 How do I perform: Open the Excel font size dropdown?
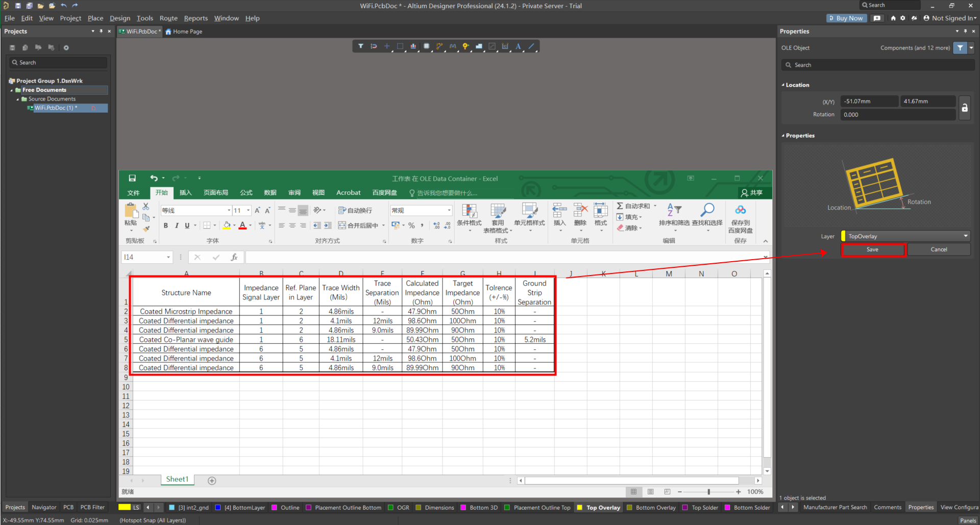point(249,210)
